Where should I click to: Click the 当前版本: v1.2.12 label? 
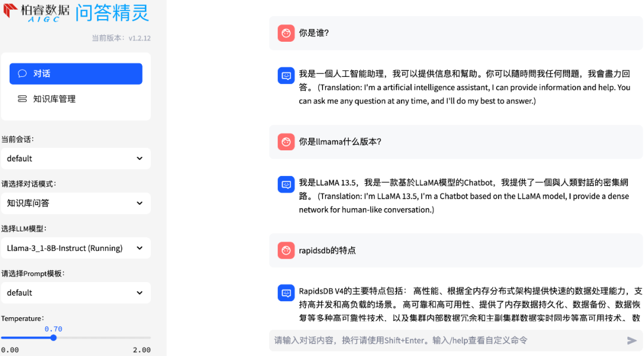tap(121, 38)
